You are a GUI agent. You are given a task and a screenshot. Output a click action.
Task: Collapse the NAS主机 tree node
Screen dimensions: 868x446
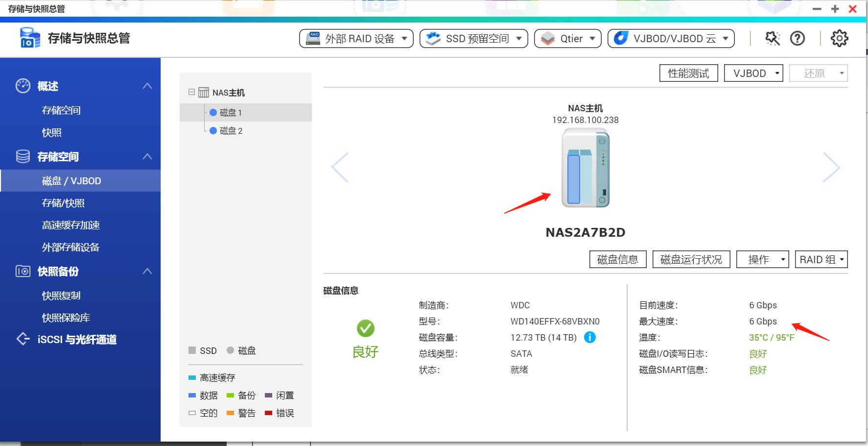tap(191, 92)
